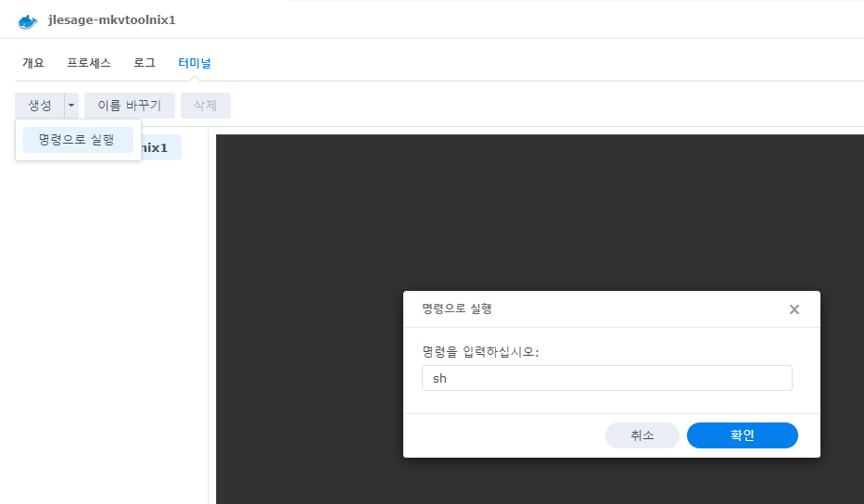Close the 명령으로 실행 dialog

[x=794, y=309]
